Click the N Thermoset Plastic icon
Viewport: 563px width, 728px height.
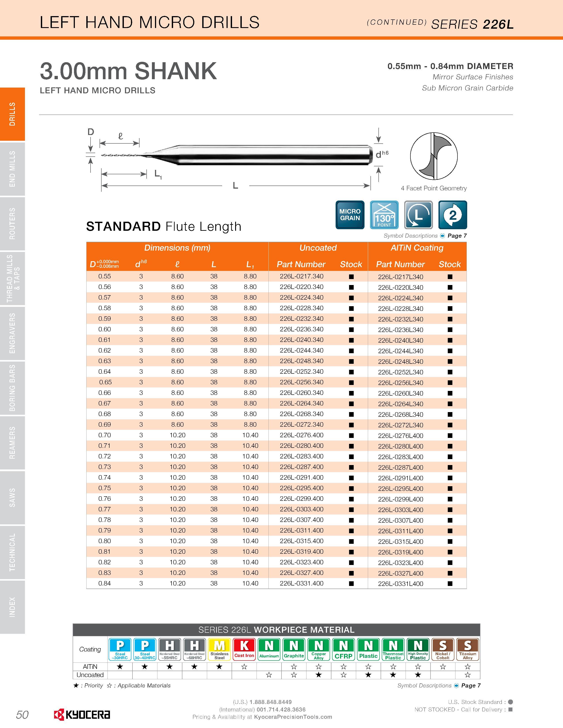click(393, 649)
